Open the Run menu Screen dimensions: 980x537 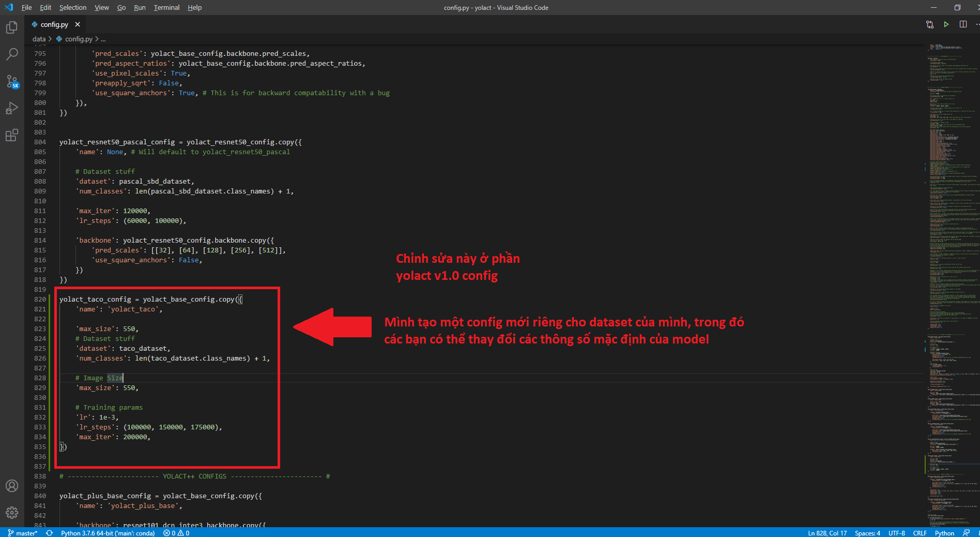click(x=140, y=7)
